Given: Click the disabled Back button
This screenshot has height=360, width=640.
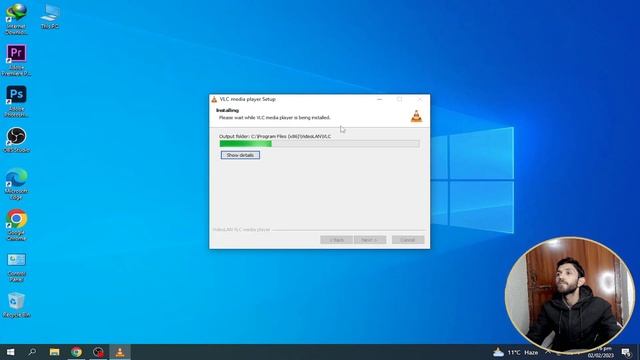Looking at the screenshot, I should pyautogui.click(x=336, y=240).
